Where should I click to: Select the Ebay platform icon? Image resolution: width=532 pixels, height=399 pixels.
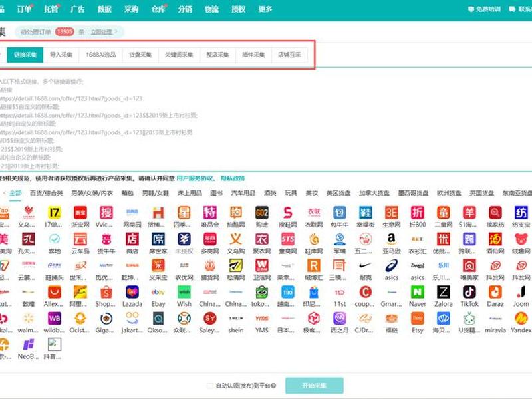click(x=158, y=292)
